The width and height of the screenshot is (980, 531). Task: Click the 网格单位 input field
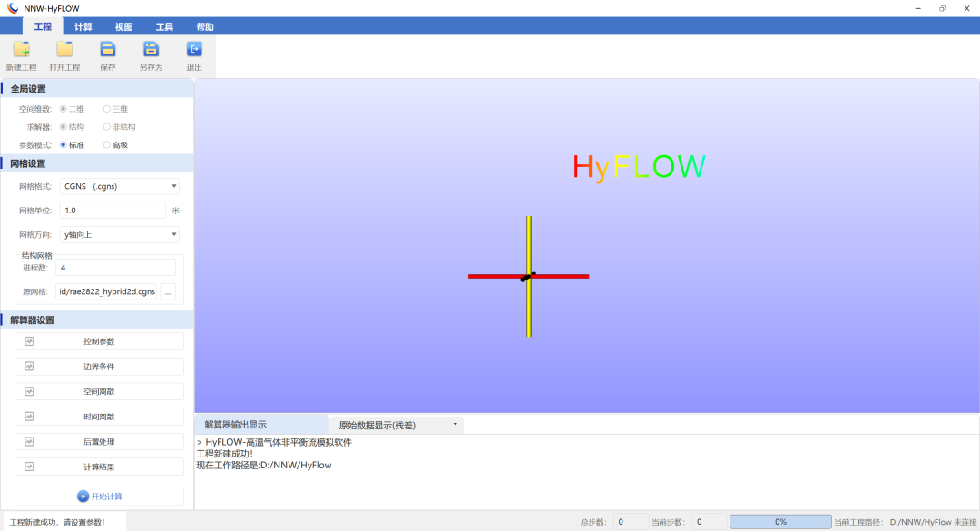tap(113, 211)
